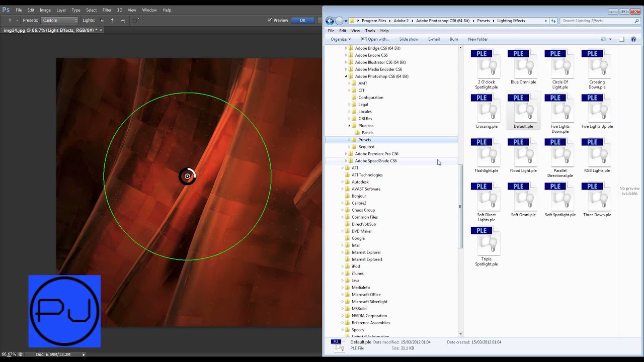Screen dimensions: 644x362
Task: Select the Flood Light.ple file
Action: click(523, 155)
